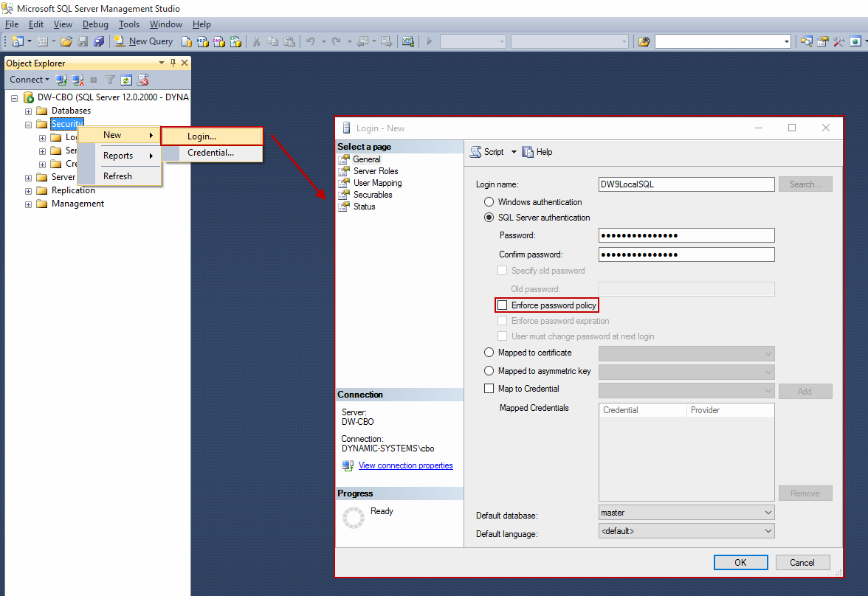Enable the Enforce password policy checkbox
868x596 pixels.
[x=503, y=305]
